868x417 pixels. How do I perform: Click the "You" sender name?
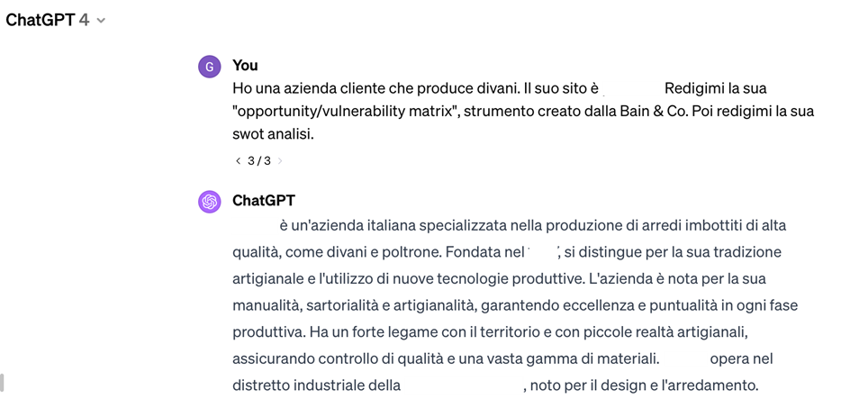click(x=245, y=66)
